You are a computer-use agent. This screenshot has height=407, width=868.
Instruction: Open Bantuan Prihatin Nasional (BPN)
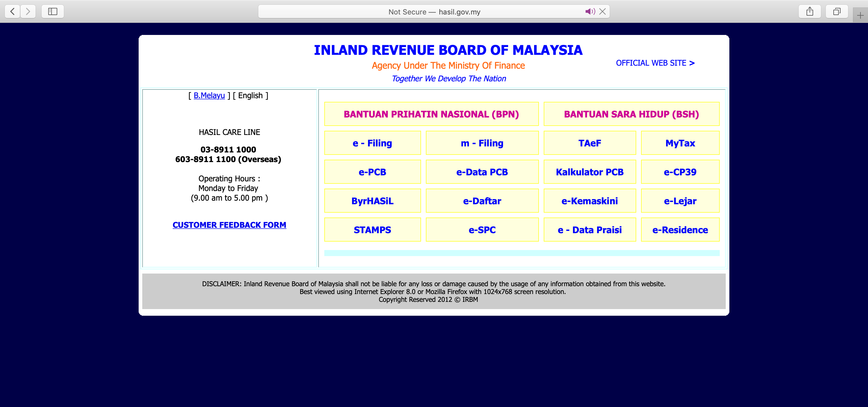pos(431,114)
